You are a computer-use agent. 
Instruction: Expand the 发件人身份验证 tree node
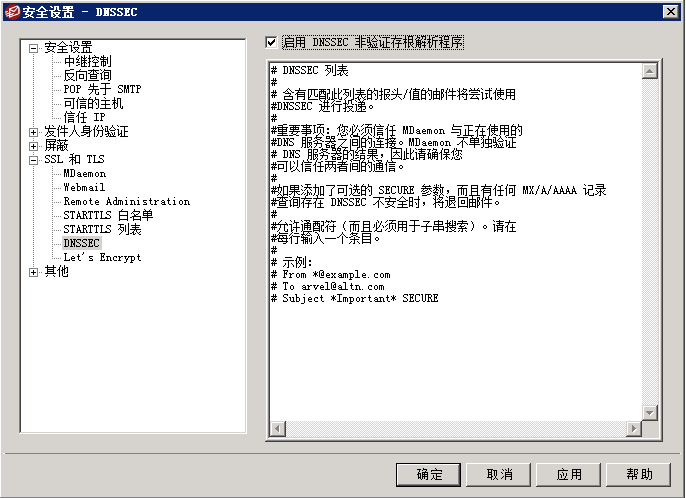coord(34,132)
